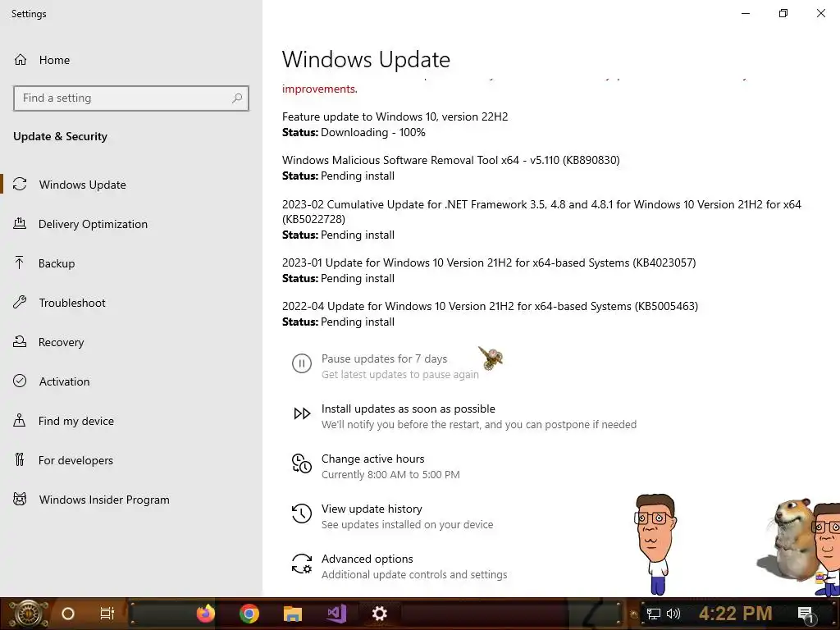Click the network tray icon
840x630 pixels.
pos(654,614)
